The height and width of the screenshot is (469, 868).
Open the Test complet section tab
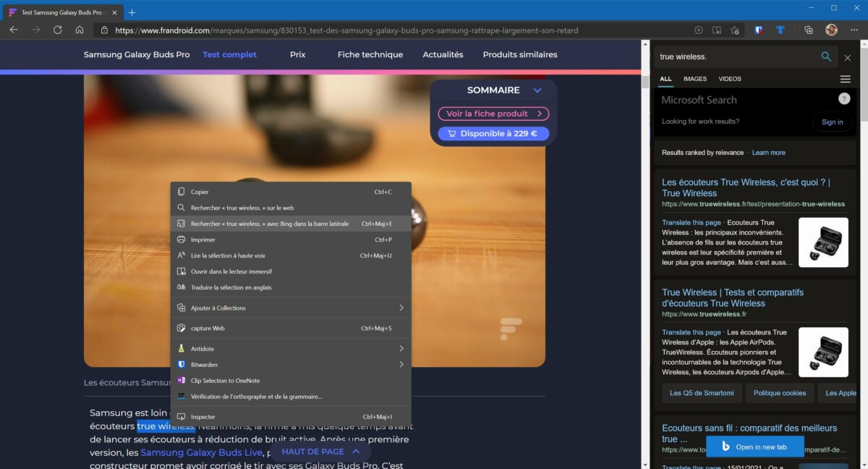click(229, 54)
